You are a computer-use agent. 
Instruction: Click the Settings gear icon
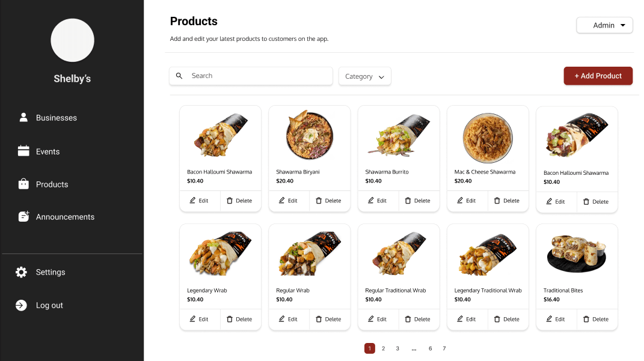[x=21, y=272]
